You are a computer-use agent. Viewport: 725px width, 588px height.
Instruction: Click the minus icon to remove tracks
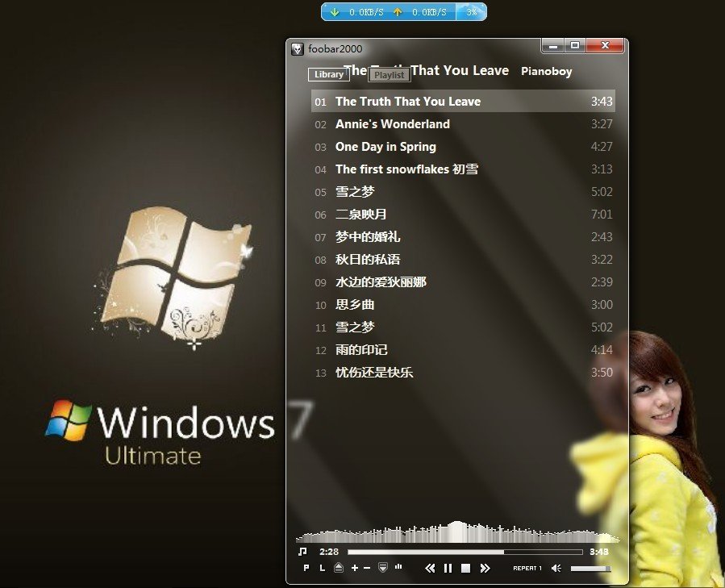[x=365, y=569]
